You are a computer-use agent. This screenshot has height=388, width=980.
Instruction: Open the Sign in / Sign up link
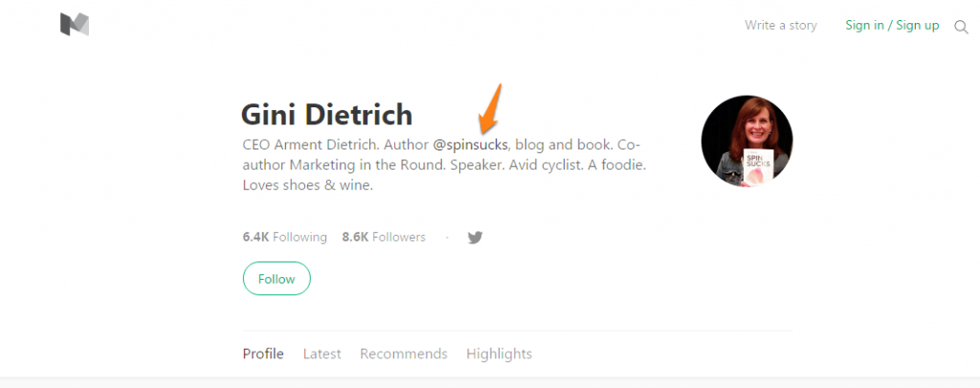(892, 26)
